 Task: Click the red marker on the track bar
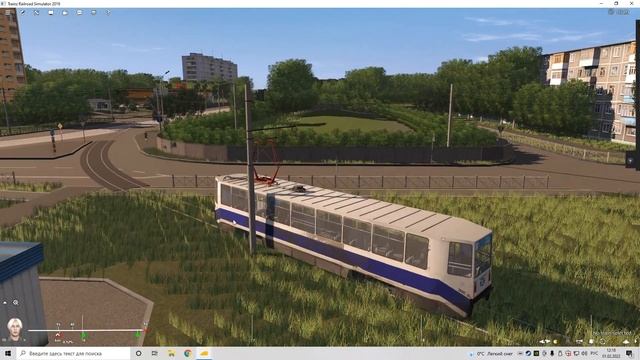[146, 330]
